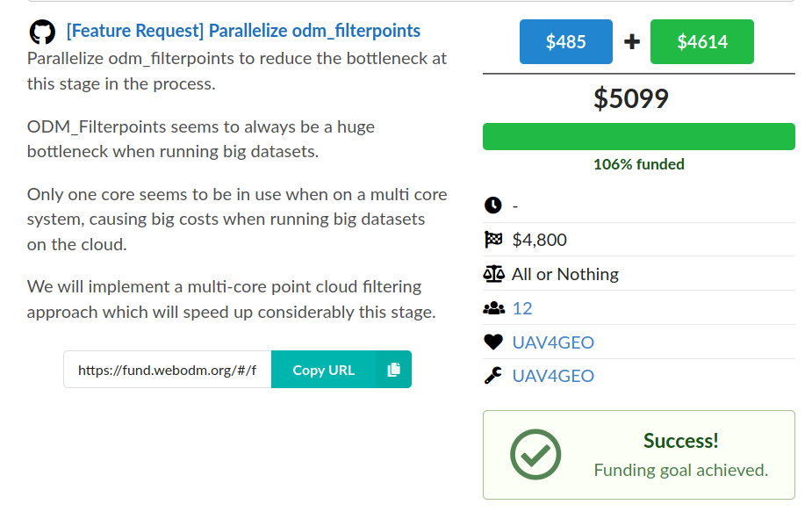Image resolution: width=812 pixels, height=526 pixels.
Task: Click the Copy URL button
Action: [x=341, y=370]
